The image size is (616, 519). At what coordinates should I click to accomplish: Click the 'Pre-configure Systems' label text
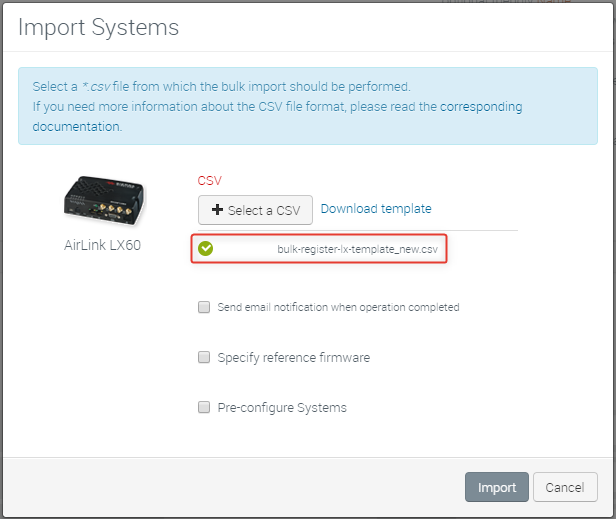282,407
